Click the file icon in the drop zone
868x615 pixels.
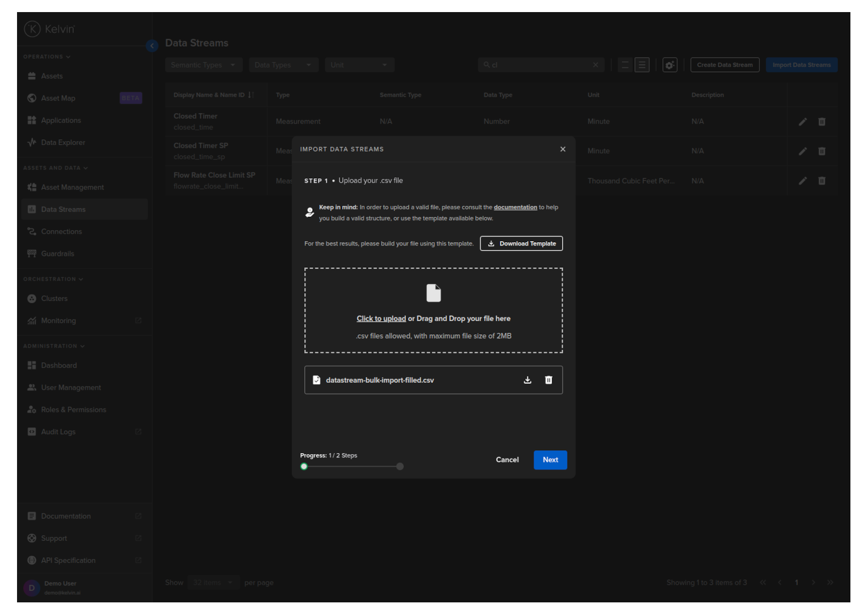click(433, 293)
